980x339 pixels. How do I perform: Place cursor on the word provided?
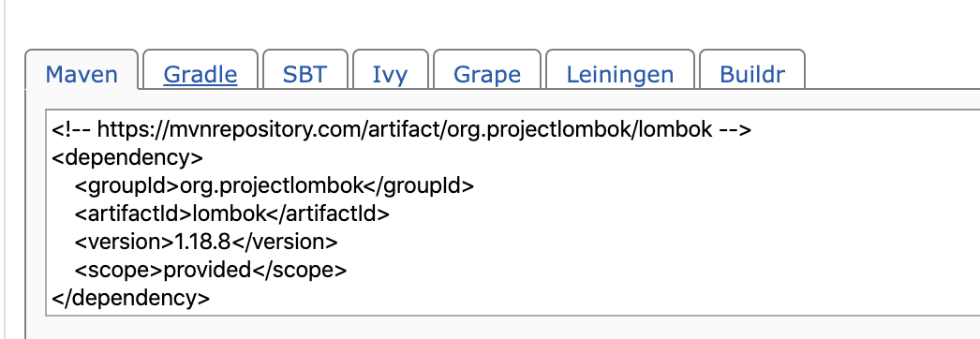pos(207,270)
